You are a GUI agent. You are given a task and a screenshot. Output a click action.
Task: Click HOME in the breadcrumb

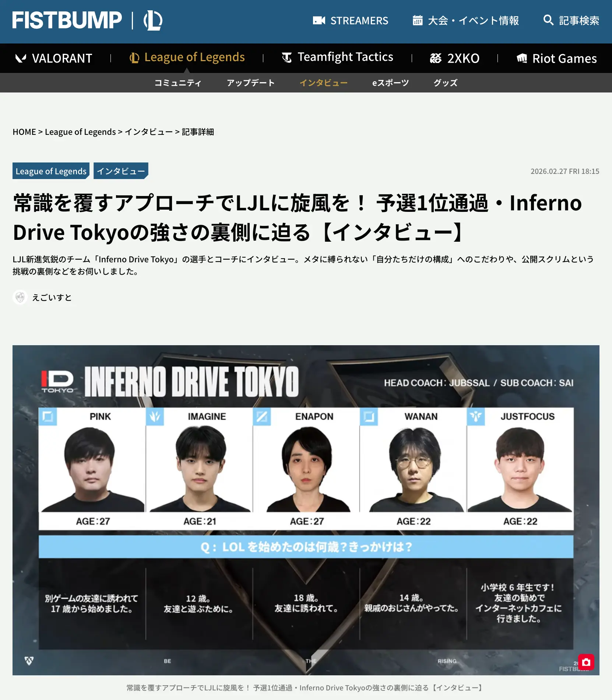[24, 132]
